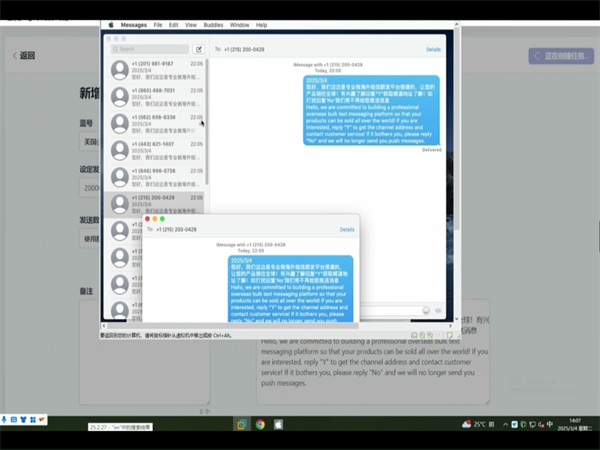Open the +1 (562) 658-8336 conversation
Image resolution: width=600 pixels, height=450 pixels.
point(160,122)
